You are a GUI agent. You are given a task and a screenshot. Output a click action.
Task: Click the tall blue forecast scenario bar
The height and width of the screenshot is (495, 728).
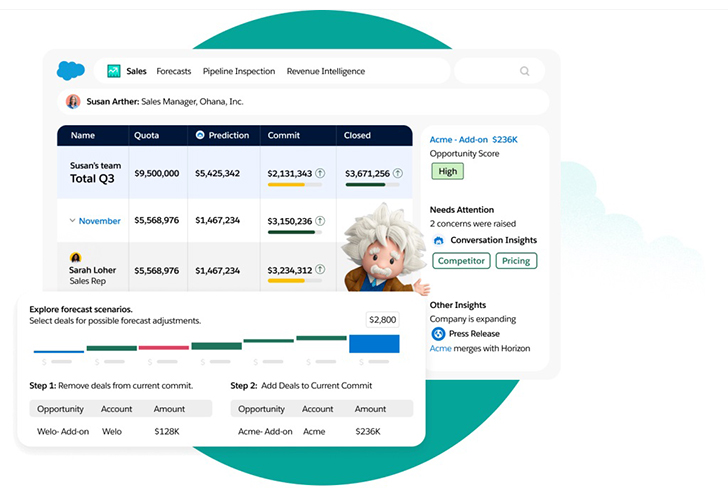click(x=374, y=343)
